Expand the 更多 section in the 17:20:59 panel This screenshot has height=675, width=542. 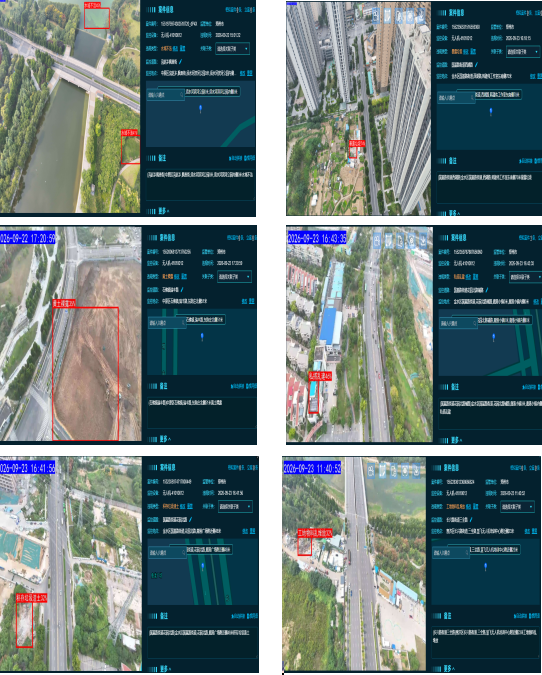pyautogui.click(x=165, y=439)
